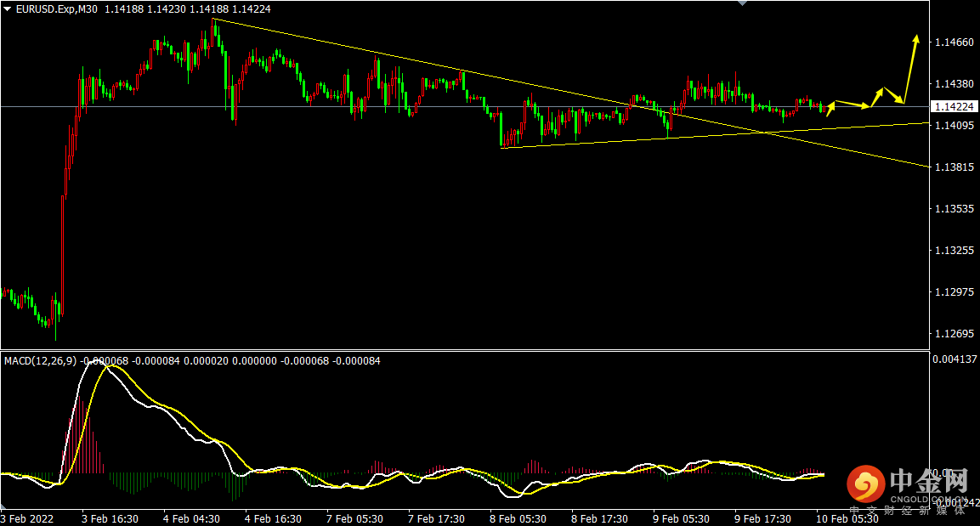The height and width of the screenshot is (526, 980).
Task: Click the 4 Feb 04:30 time label
Action: click(191, 519)
